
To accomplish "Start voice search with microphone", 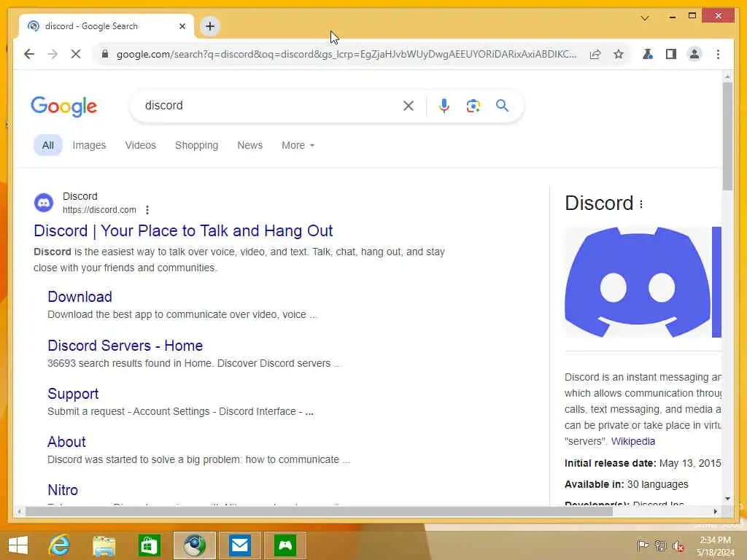I will click(444, 106).
